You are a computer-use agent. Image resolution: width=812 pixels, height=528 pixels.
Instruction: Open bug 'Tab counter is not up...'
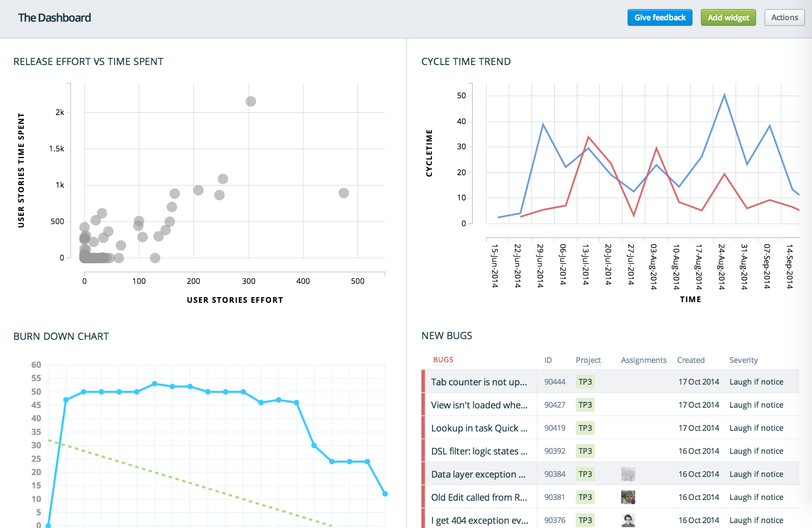point(479,382)
